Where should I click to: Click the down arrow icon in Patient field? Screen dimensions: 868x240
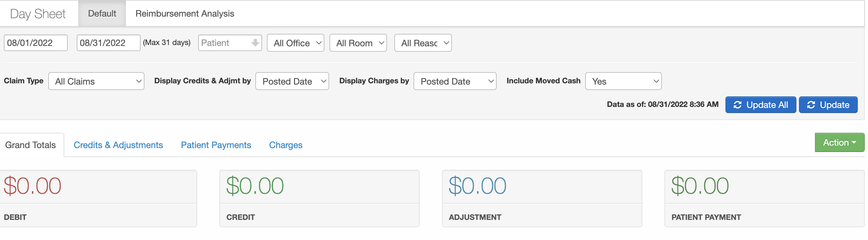(x=255, y=42)
